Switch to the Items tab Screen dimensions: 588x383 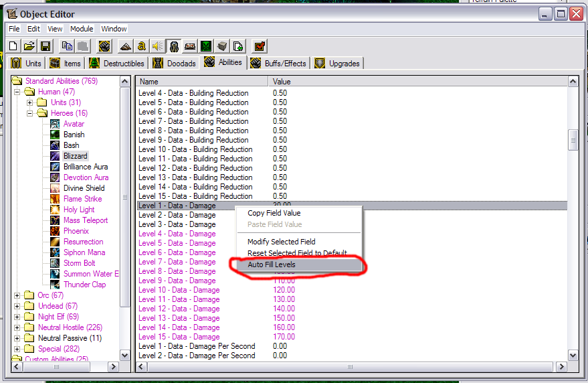[66, 63]
